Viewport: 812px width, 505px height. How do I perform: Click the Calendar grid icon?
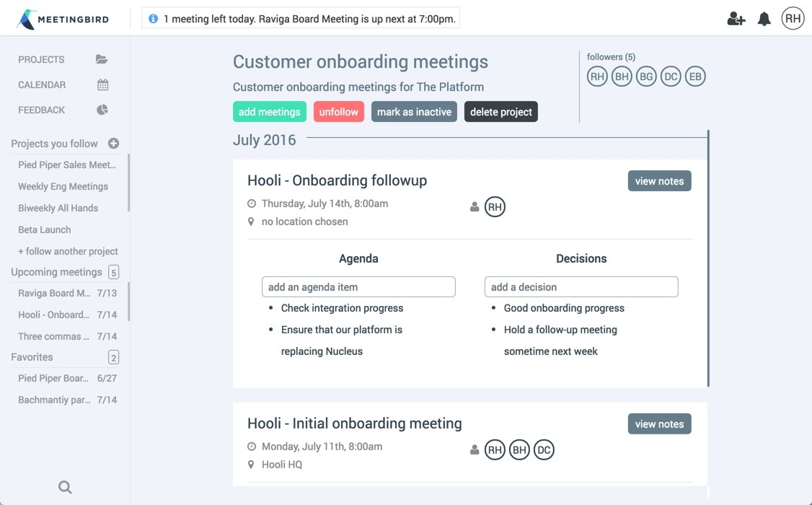[102, 85]
